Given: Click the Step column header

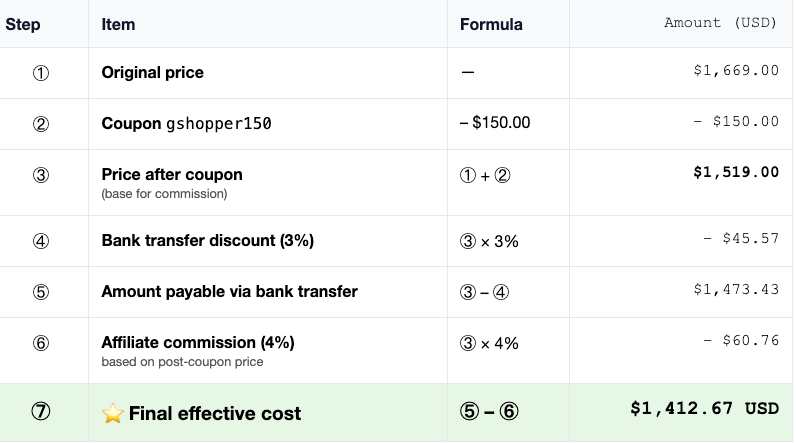Looking at the screenshot, I should click(x=23, y=24).
